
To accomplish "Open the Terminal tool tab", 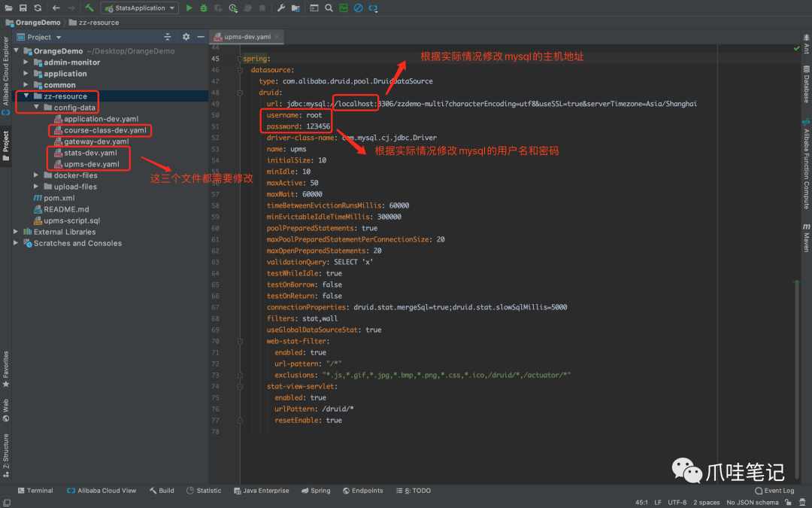I will tap(35, 491).
